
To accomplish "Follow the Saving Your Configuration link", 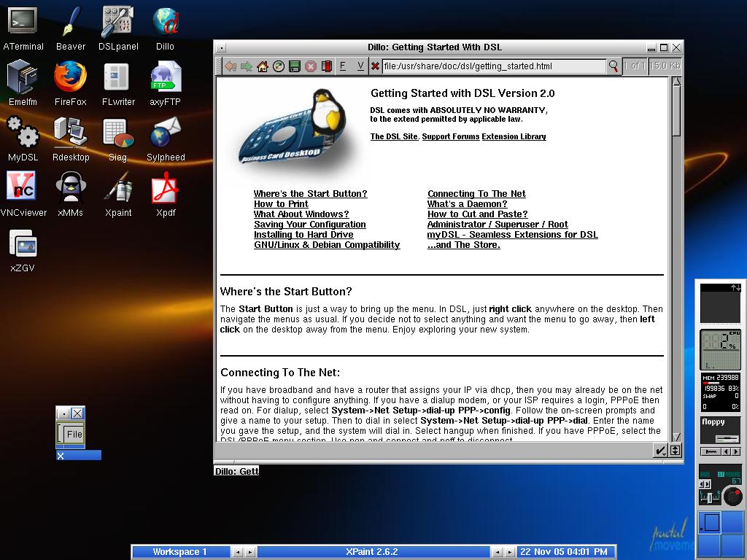I will click(x=309, y=225).
